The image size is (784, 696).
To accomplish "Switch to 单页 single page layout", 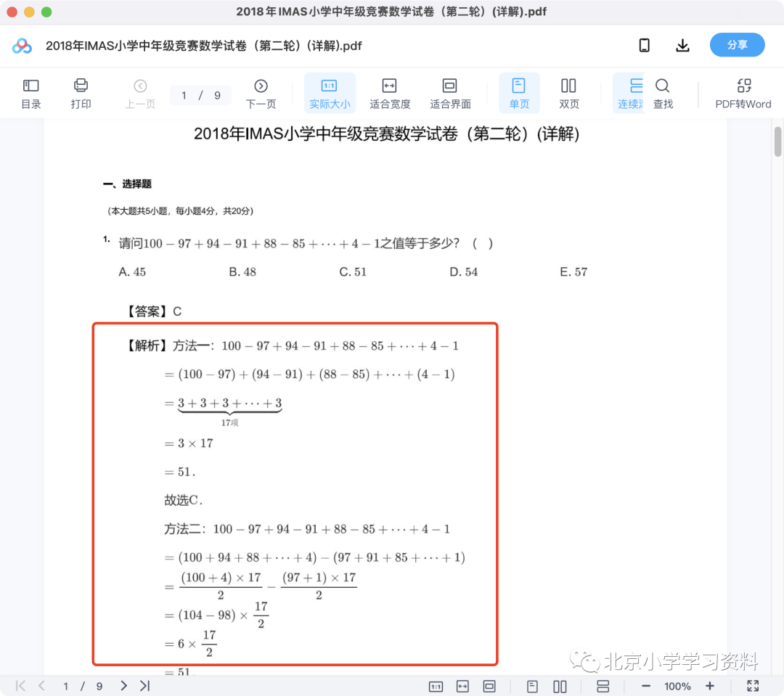I will coord(519,94).
